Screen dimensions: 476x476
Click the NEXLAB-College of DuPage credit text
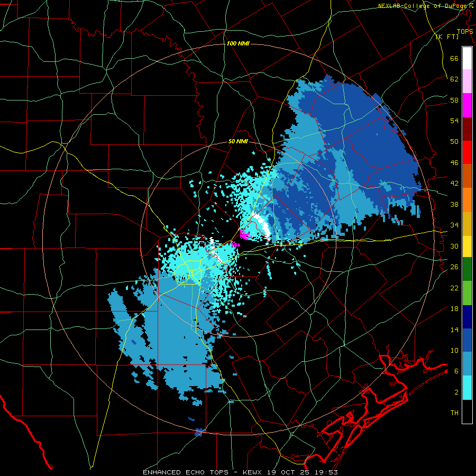(x=425, y=6)
